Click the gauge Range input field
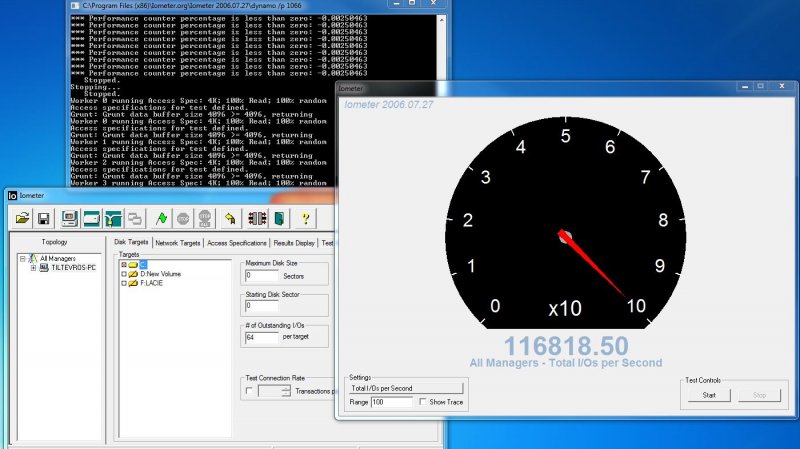The image size is (800, 449). (391, 402)
